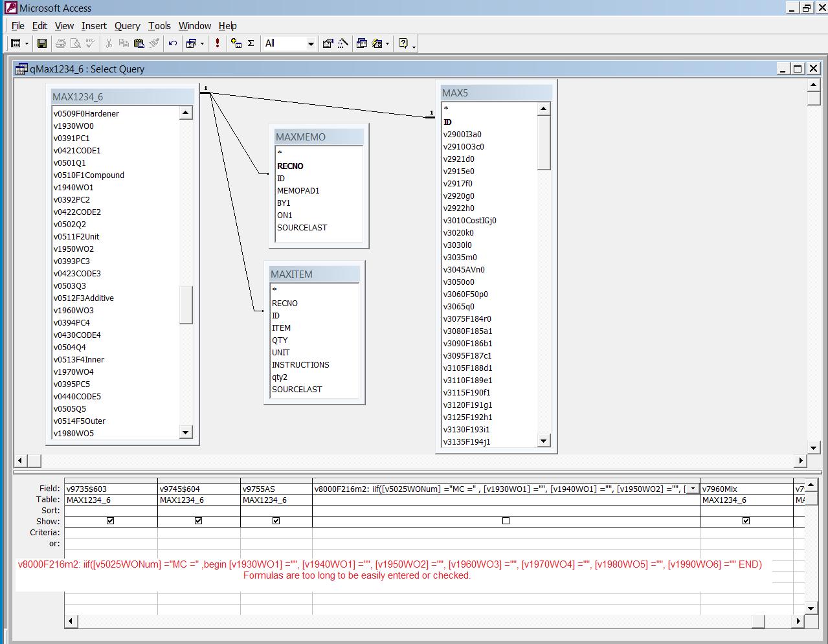
Task: Click the MAX1234_6 field list scrollbar thumb
Action: pyautogui.click(x=186, y=304)
